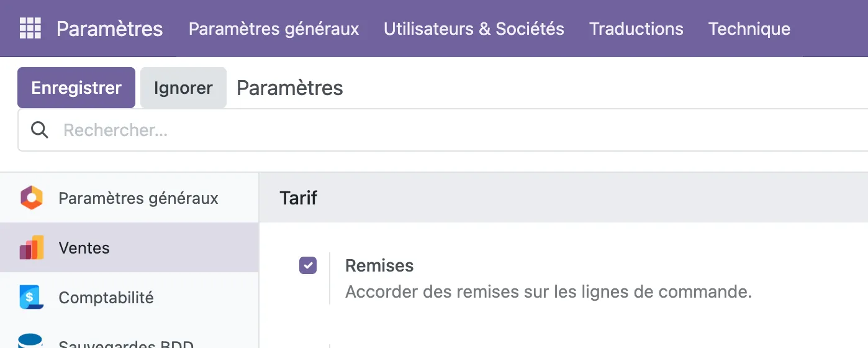Save settings with the Enregistrer button
The height and width of the screenshot is (348, 868).
point(76,88)
